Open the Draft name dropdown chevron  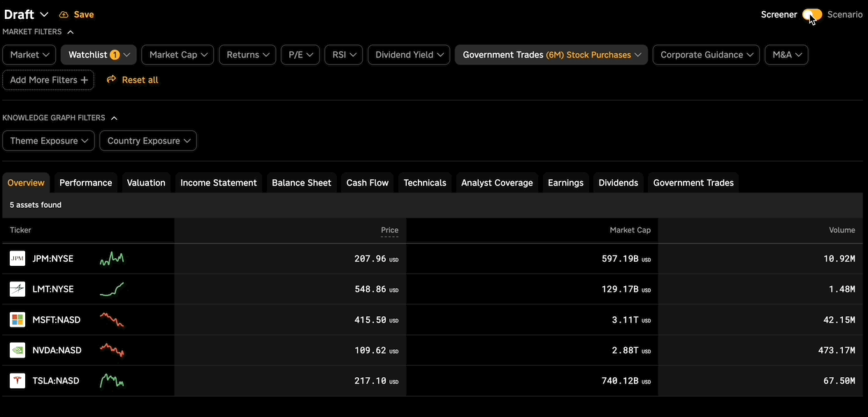click(x=44, y=15)
